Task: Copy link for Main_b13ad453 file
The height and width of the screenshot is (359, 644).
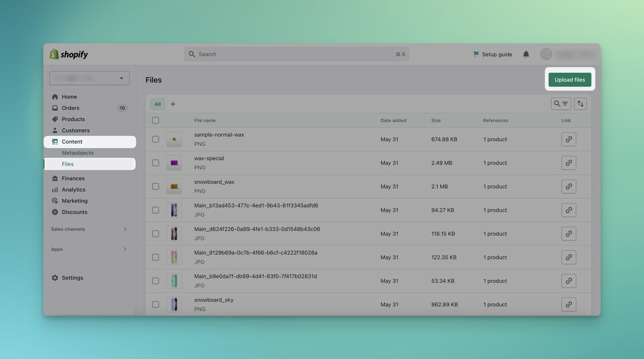Action: pos(569,210)
